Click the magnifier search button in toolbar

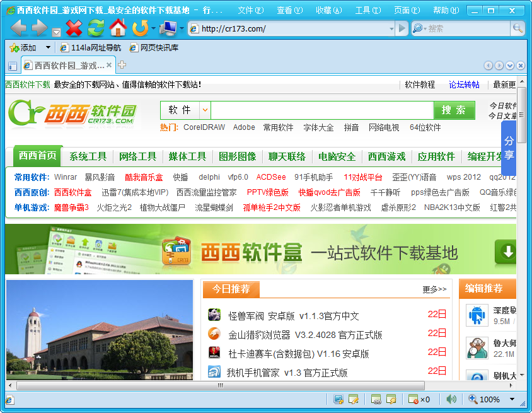pos(518,28)
